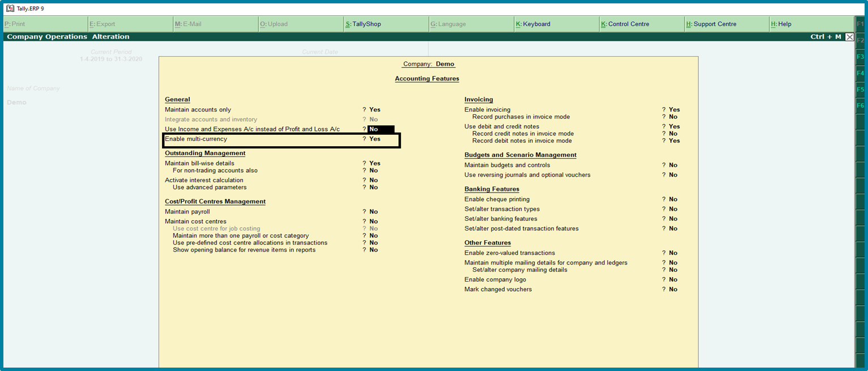Toggle Enable multi-currency Yes value
The height and width of the screenshot is (371, 868).
click(375, 139)
